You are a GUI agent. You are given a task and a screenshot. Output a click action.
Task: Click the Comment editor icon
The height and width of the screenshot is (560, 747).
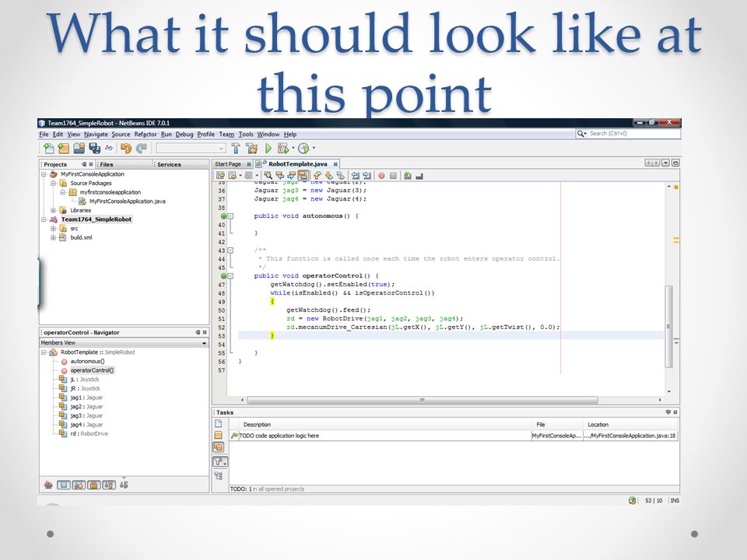coord(407,176)
